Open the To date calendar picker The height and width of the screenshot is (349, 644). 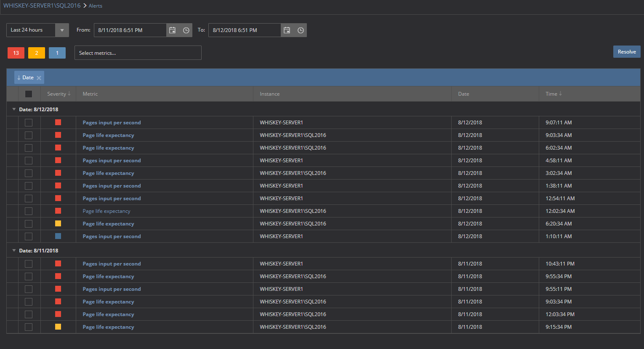287,30
